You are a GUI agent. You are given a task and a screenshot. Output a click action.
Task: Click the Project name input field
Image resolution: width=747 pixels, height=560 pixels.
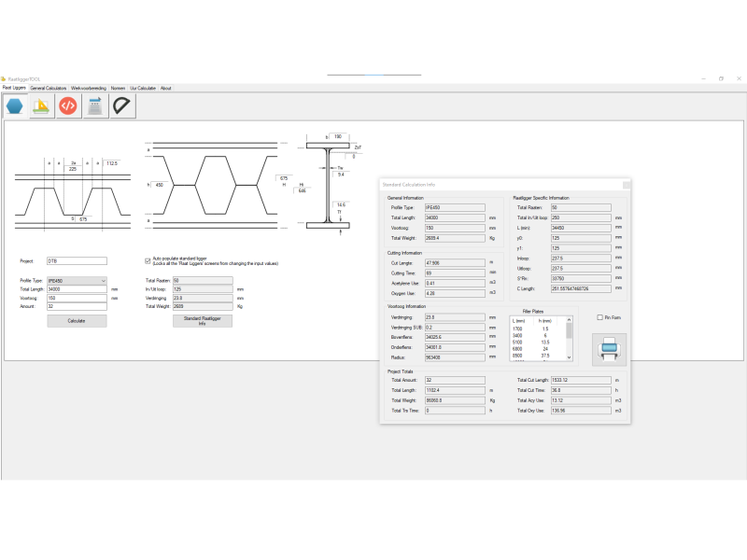coord(77,261)
